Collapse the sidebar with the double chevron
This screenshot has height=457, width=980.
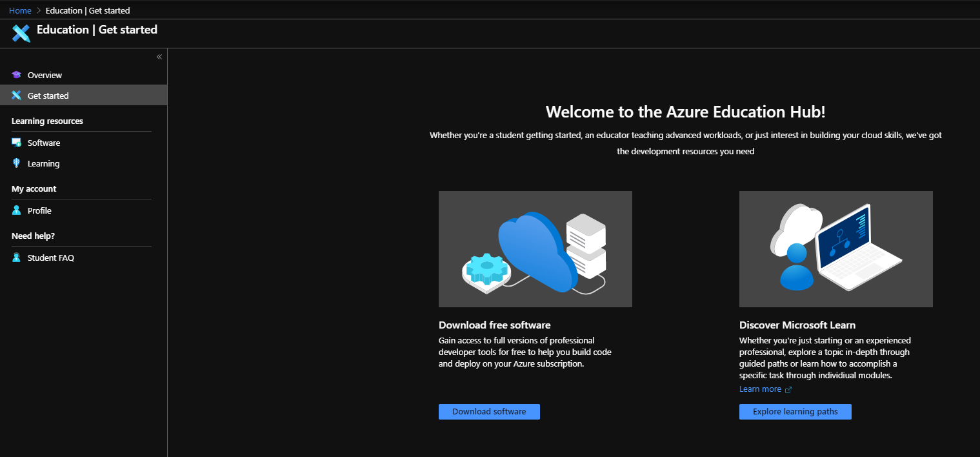point(159,57)
